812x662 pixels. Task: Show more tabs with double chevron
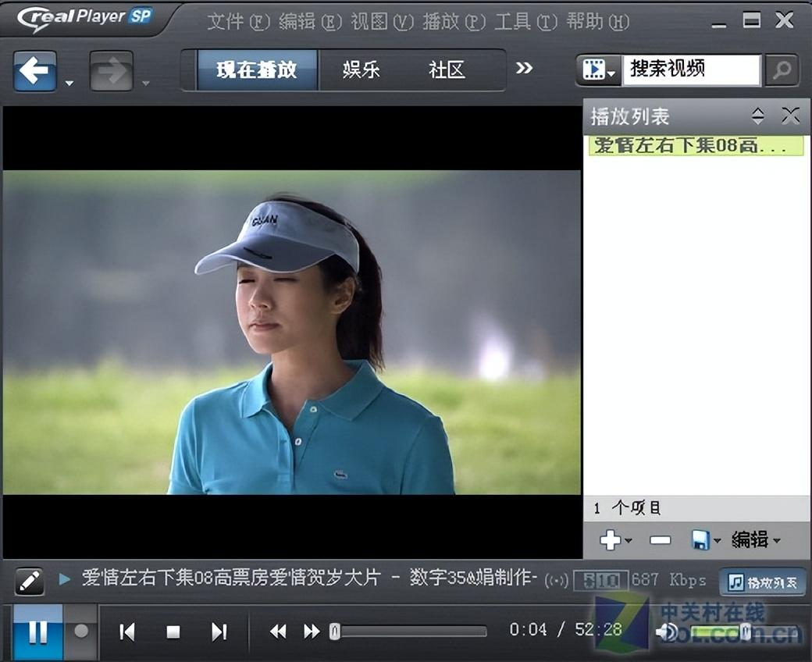(525, 69)
